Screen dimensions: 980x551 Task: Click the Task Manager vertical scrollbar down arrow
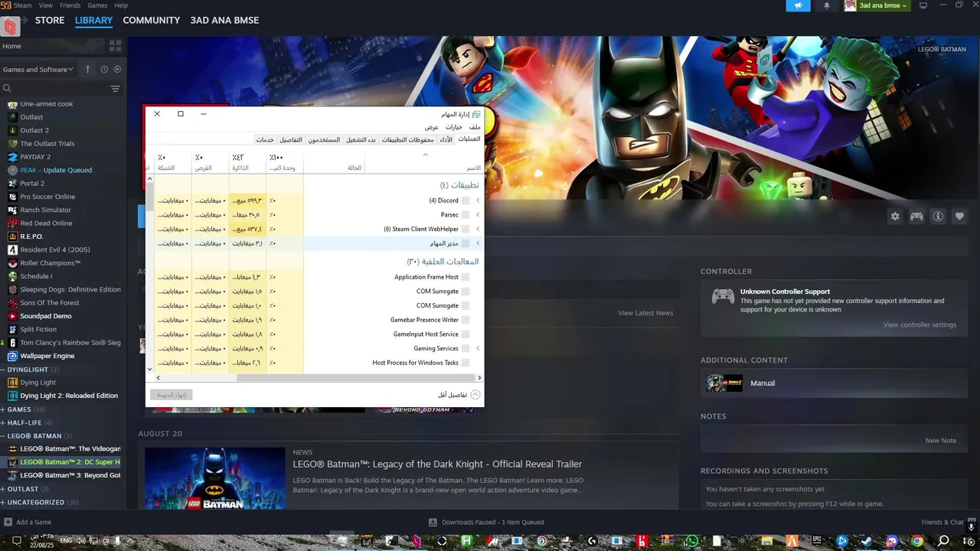click(x=150, y=369)
